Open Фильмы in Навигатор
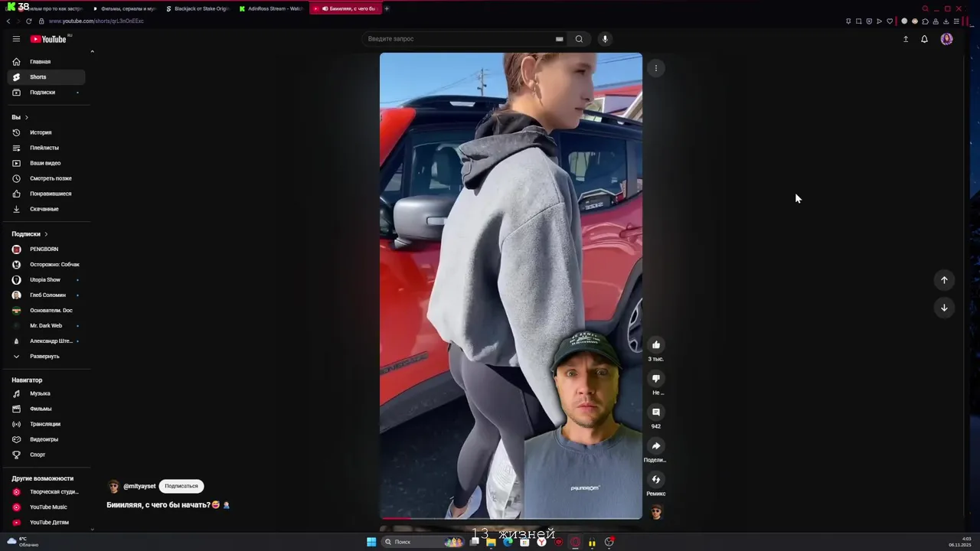Screen dimensions: 980x551 tap(46, 409)
